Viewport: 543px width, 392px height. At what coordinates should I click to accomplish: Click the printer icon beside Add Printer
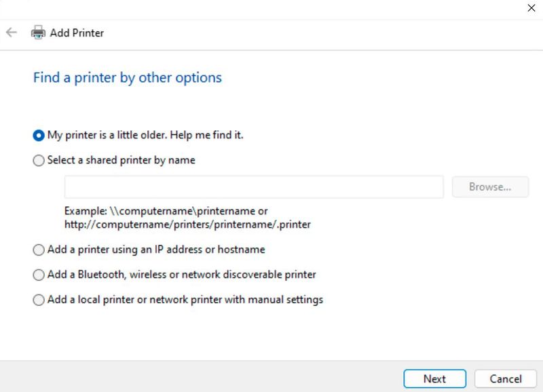[x=39, y=32]
